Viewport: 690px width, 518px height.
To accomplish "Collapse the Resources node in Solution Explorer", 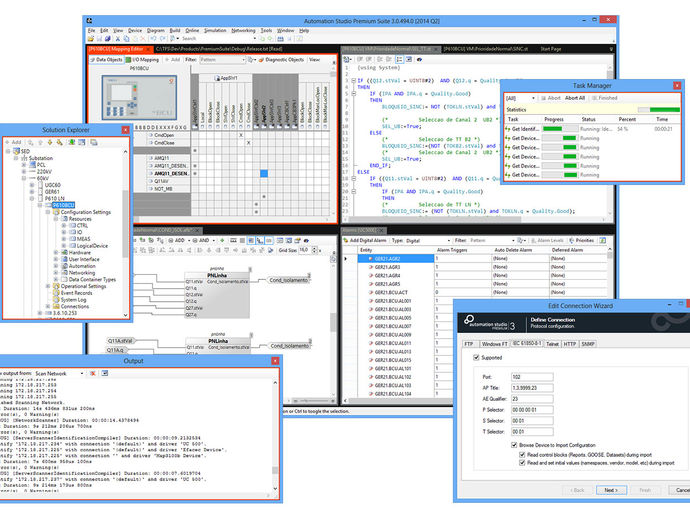I will coord(56,219).
